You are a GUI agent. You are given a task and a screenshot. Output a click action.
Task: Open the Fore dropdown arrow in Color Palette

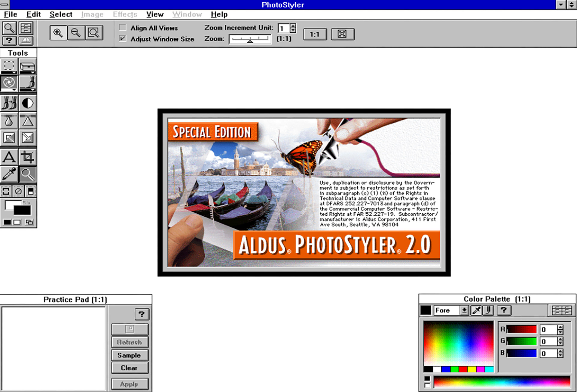pos(464,310)
